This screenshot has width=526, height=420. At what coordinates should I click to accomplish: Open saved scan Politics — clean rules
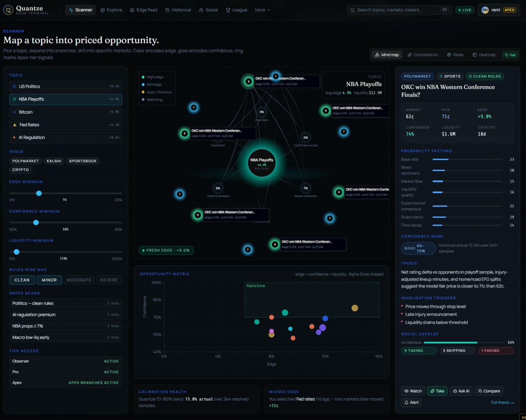coord(66,304)
